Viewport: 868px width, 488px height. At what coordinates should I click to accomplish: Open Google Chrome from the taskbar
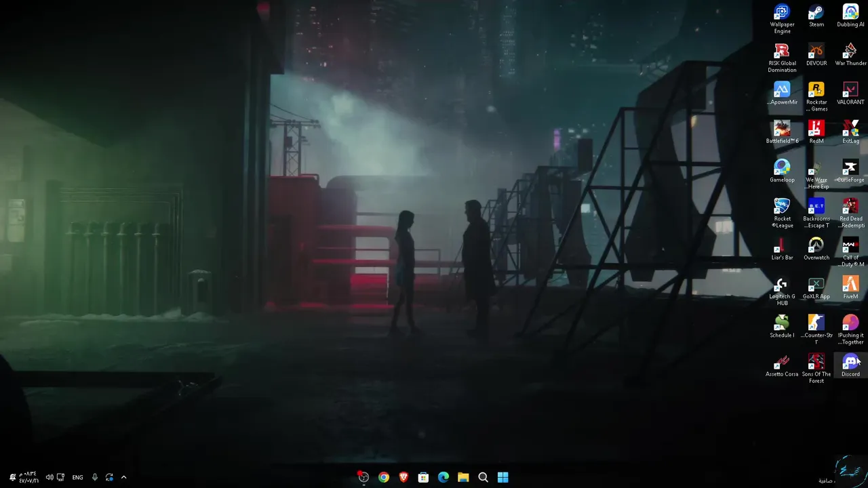[384, 477]
